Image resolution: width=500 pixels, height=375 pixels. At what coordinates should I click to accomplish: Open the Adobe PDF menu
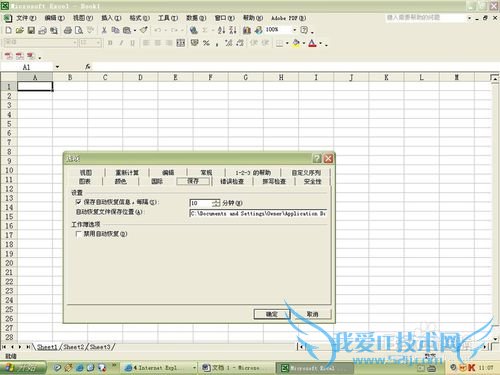288,18
